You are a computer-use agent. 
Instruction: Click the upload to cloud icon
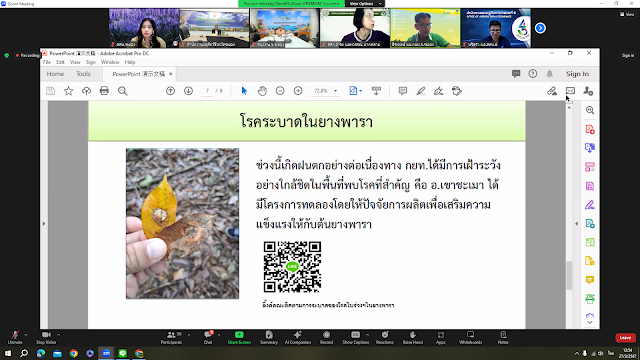tap(87, 91)
